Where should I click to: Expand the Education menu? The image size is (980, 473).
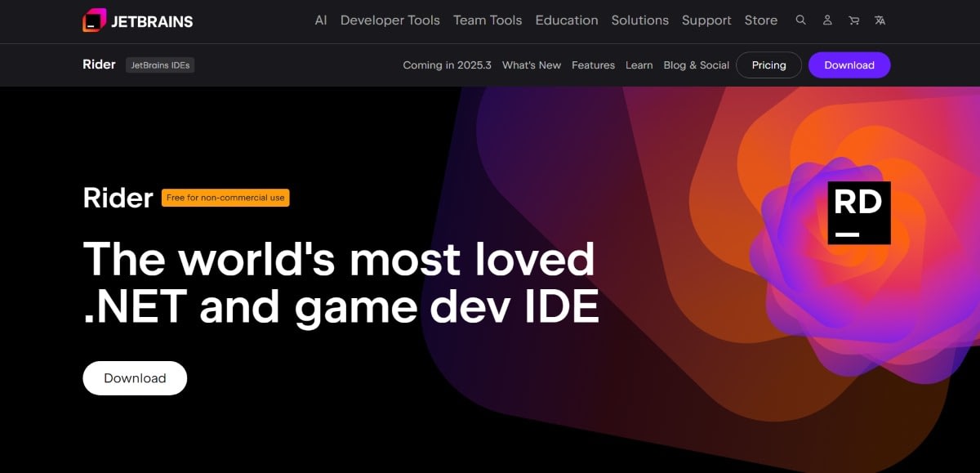(x=567, y=20)
